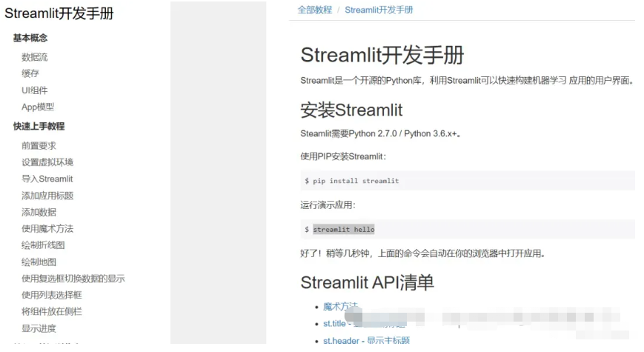Click the main heading Streamlit开发手册

pyautogui.click(x=382, y=55)
